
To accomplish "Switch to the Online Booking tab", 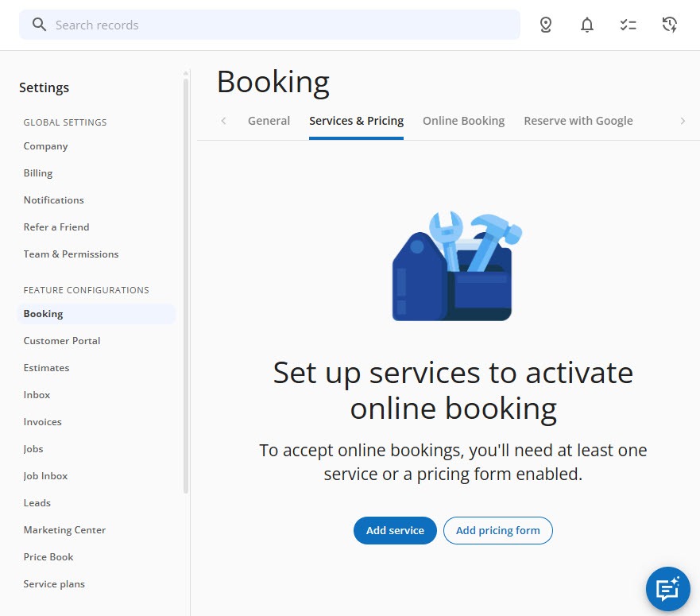I will [463, 121].
